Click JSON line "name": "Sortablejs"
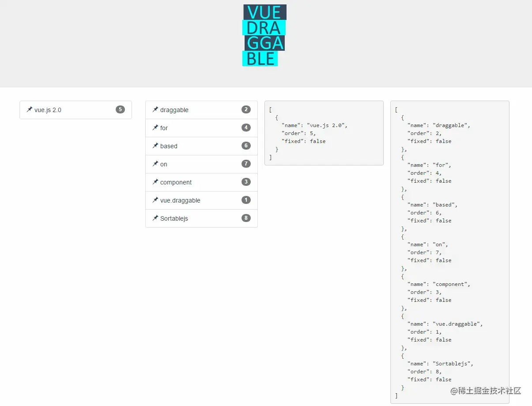Screen dimensions: 532x406 [441, 364]
